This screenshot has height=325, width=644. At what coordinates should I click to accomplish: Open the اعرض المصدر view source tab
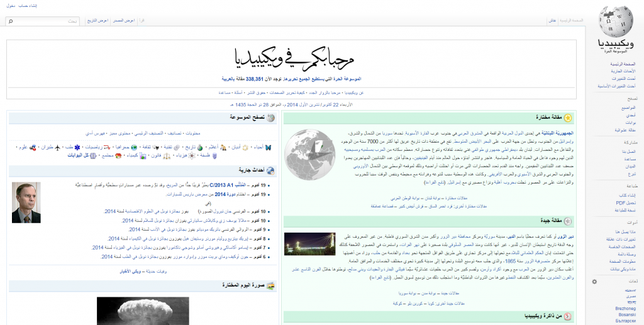click(124, 21)
